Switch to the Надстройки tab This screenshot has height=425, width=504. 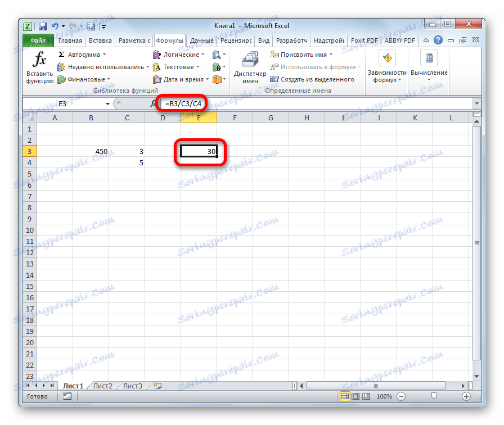(x=329, y=41)
